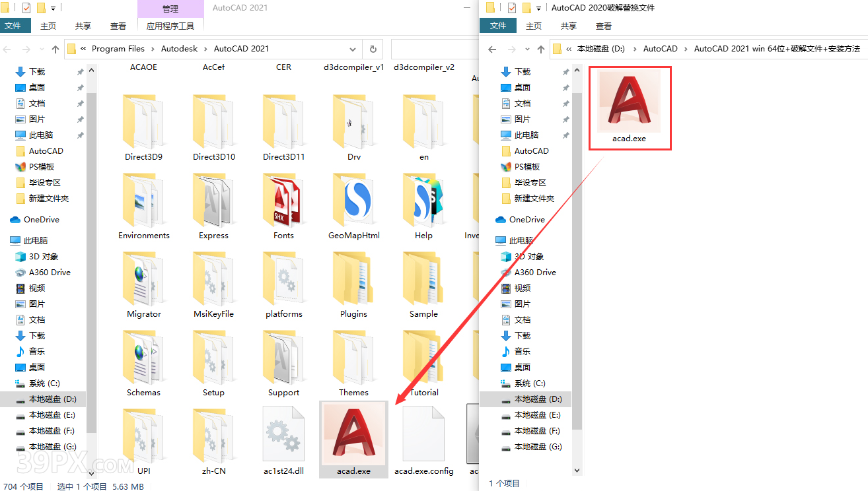Refresh the AutoCAD 2021 folder view
The height and width of the screenshot is (491, 868).
click(x=373, y=49)
